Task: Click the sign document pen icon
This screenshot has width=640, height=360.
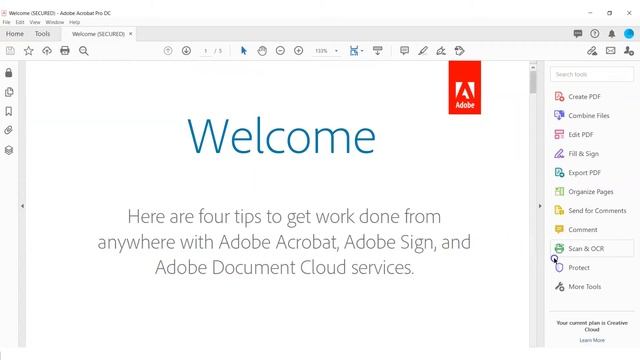Action: click(x=441, y=51)
